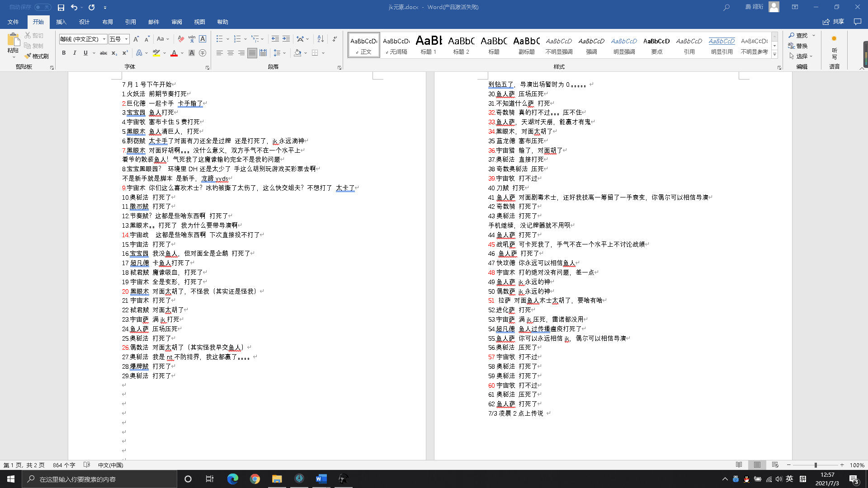Open the 插入 ribbon tab

(61, 22)
